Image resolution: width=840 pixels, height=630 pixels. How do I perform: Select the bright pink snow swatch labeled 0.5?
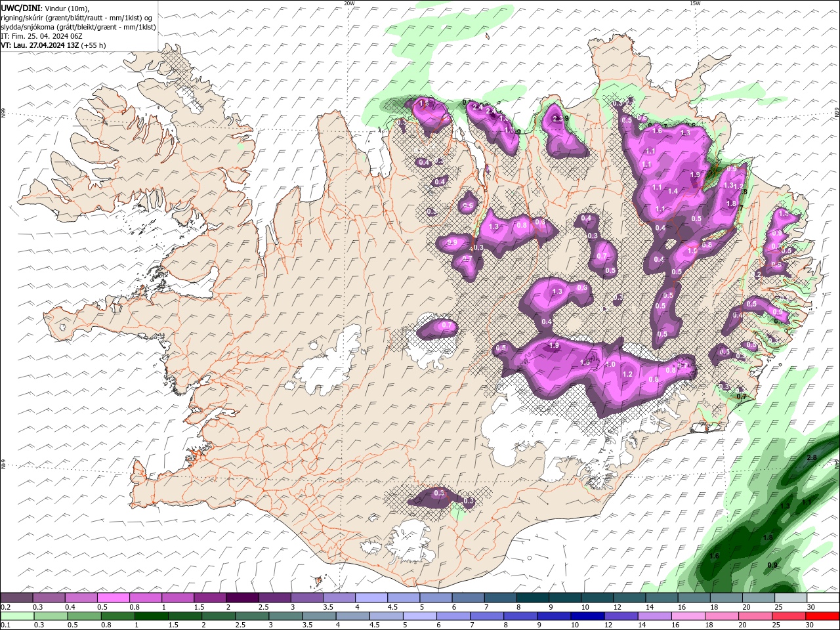point(113,598)
